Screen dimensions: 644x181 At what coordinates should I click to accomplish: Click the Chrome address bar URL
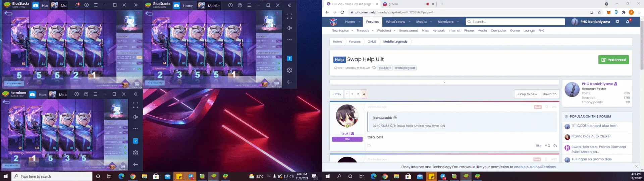tap(394, 12)
